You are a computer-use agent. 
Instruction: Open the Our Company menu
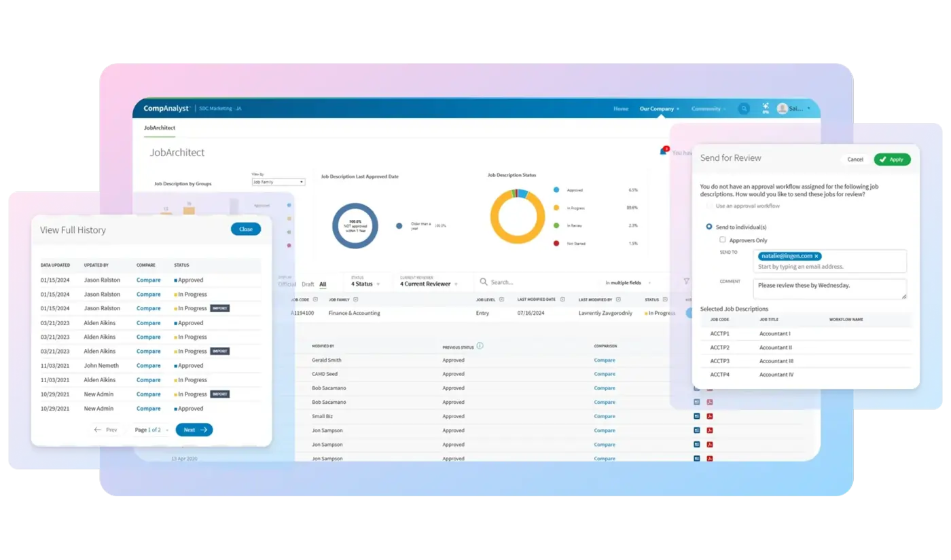(658, 108)
